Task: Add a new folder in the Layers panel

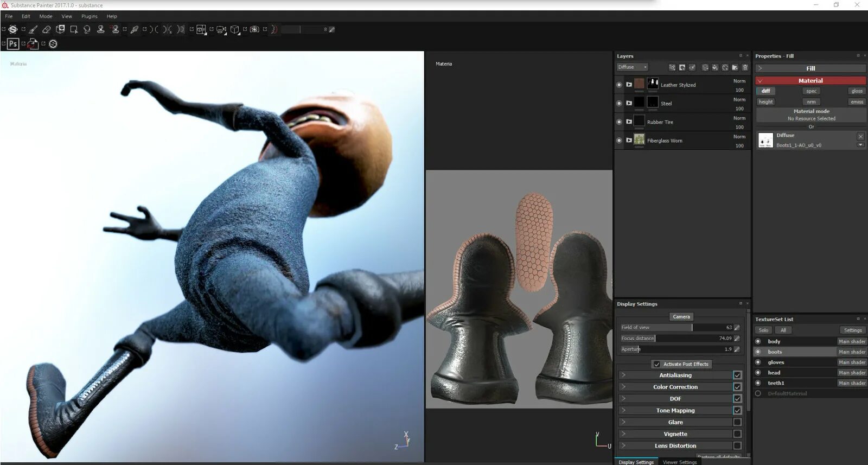Action: tap(735, 67)
